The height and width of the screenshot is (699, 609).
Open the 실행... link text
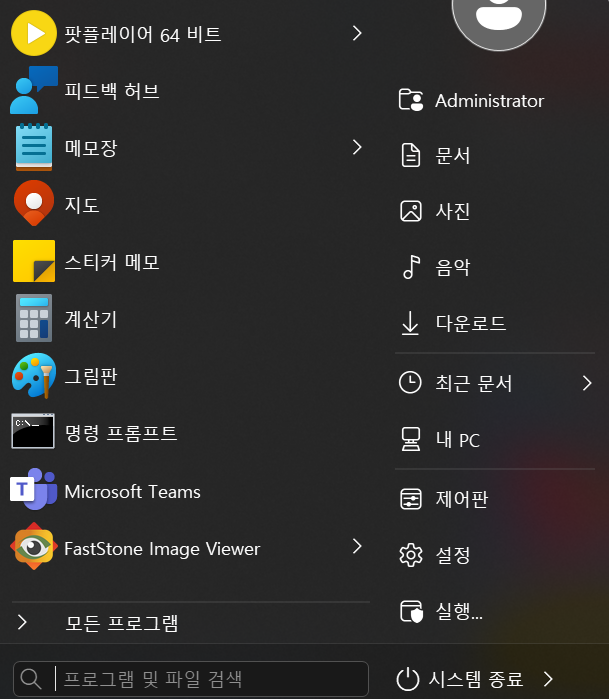click(459, 611)
